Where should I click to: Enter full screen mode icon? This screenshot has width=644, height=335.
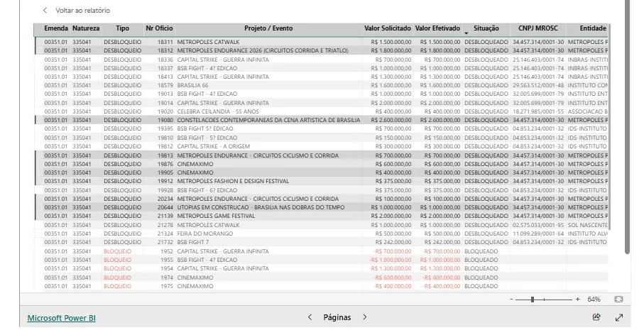pos(619,317)
